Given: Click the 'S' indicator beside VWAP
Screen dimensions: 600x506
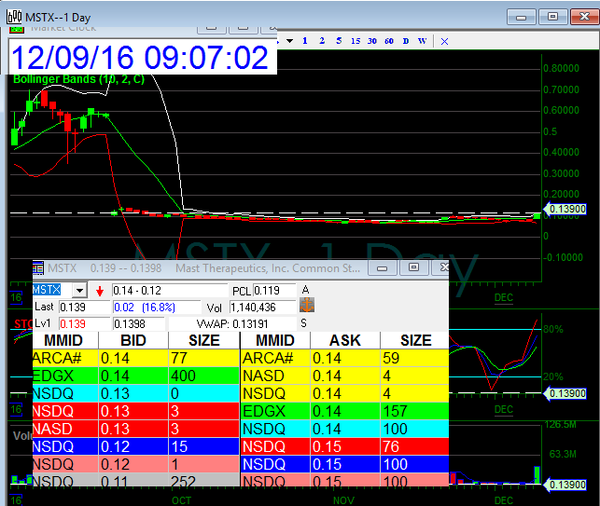Looking at the screenshot, I should pos(304,324).
